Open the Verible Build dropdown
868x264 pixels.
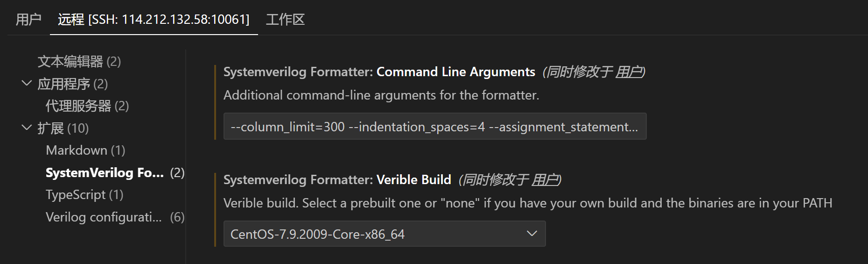(384, 234)
